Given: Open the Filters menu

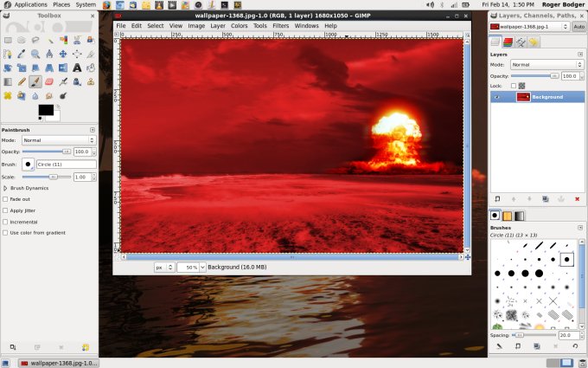Looking at the screenshot, I should (x=281, y=26).
